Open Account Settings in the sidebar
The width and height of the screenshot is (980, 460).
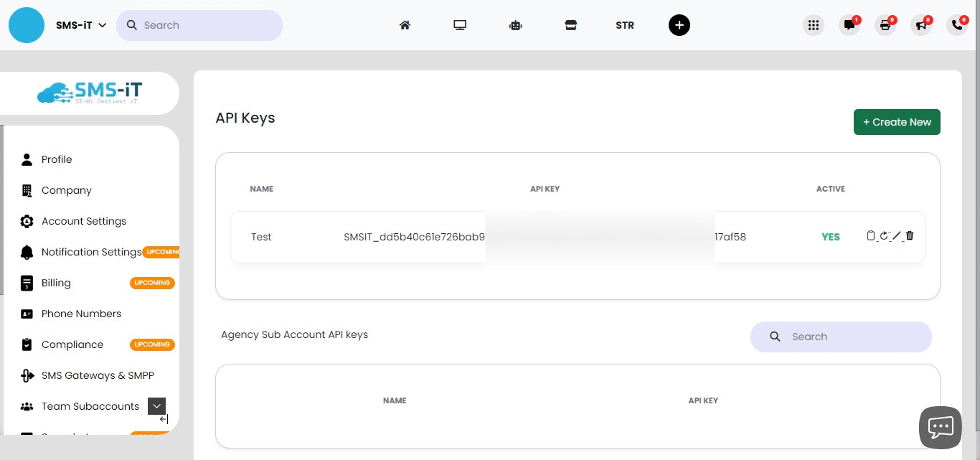[84, 221]
